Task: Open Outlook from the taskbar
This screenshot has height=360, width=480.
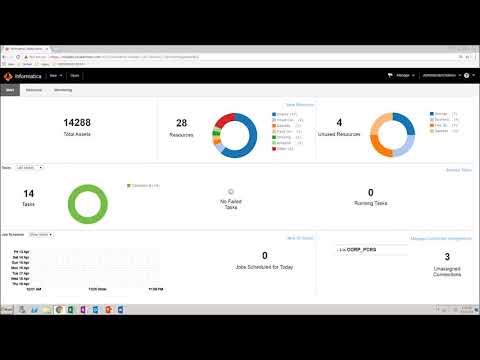Action: pyautogui.click(x=96, y=310)
